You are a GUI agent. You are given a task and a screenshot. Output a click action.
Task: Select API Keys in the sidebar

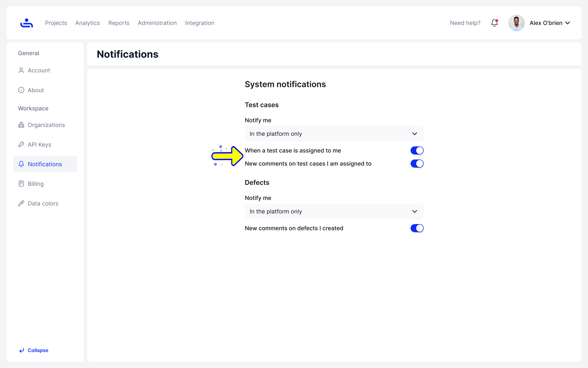[45, 145]
